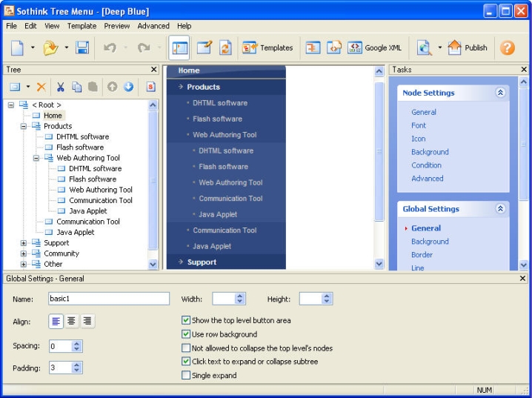This screenshot has width=532, height=398.
Task: Delete node with the red X icon
Action: [41, 87]
